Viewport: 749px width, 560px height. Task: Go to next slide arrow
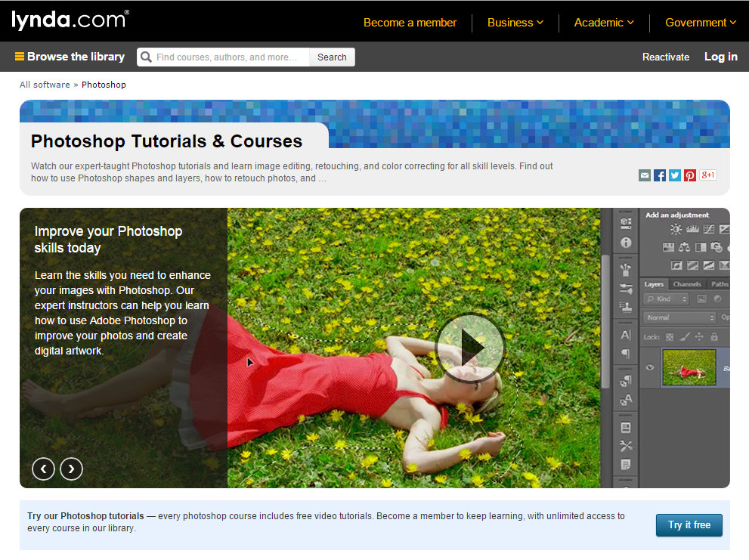[71, 469]
